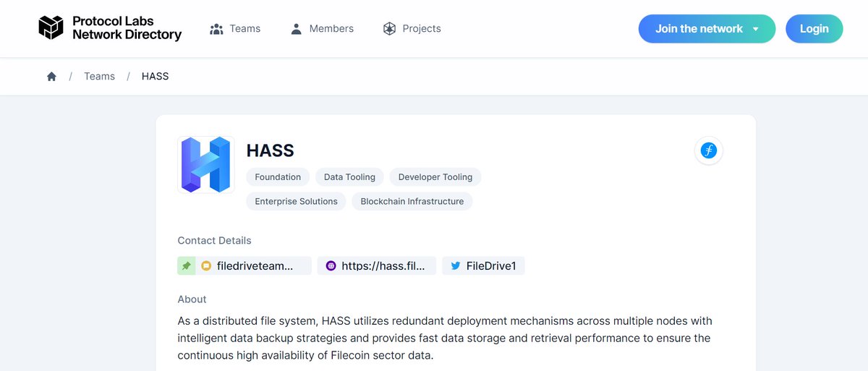The height and width of the screenshot is (371, 868).
Task: Select the Foundation tag
Action: point(278,177)
